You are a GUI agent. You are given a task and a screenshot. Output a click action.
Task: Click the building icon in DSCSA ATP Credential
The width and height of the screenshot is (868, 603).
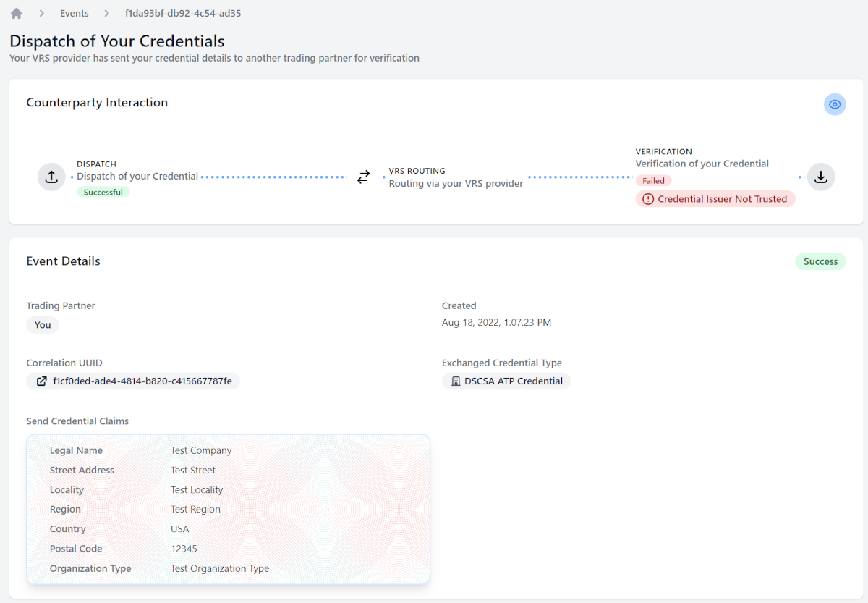point(456,381)
